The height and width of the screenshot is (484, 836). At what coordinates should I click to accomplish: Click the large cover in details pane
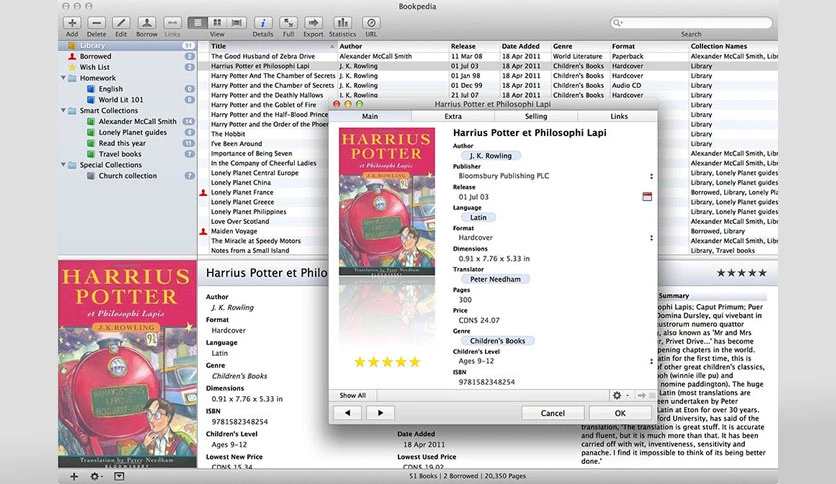[127, 364]
